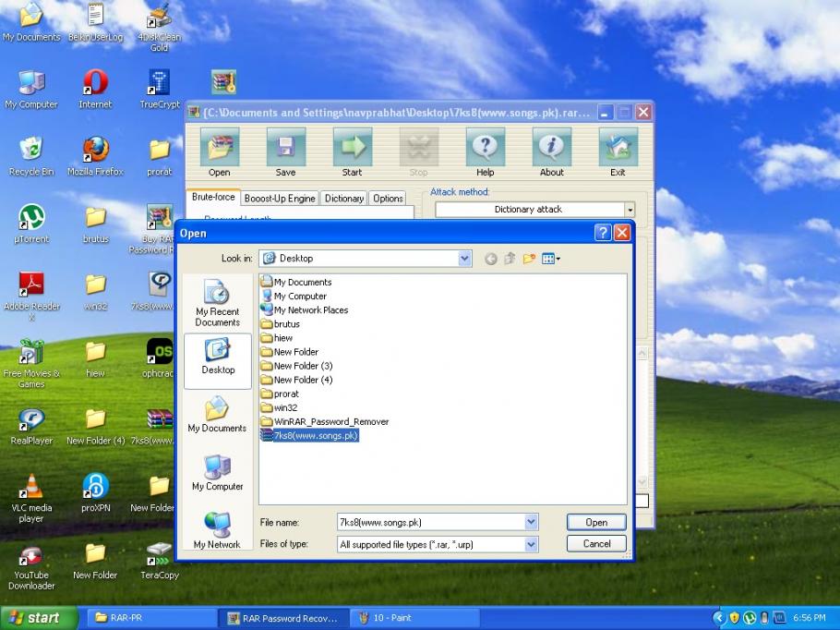Switch to the Options tab
Viewport: 840px width, 630px height.
click(388, 199)
